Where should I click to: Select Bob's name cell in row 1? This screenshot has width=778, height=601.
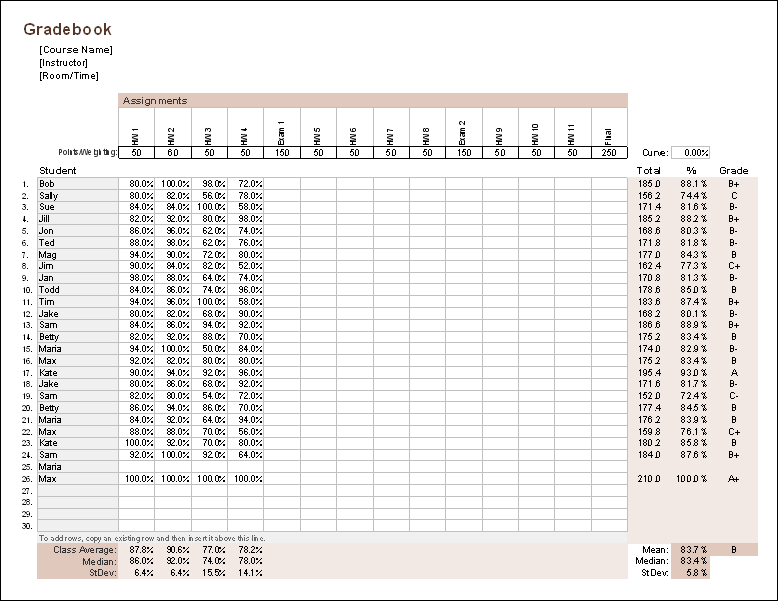point(77,184)
